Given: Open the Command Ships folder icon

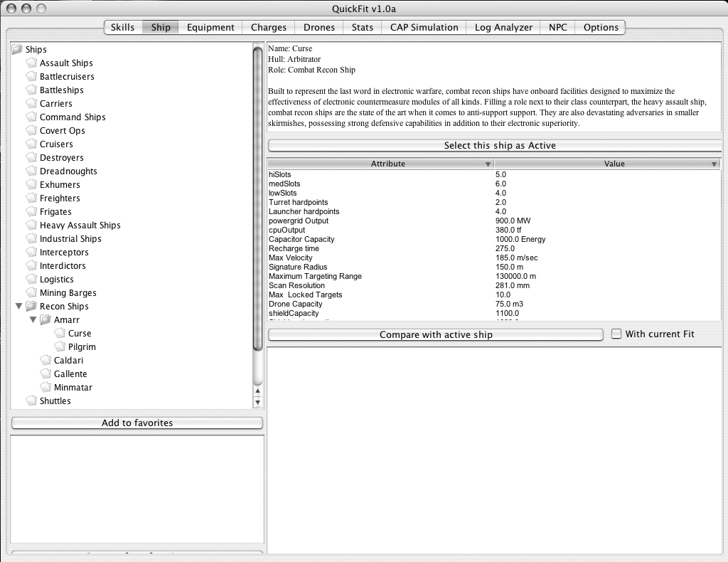Looking at the screenshot, I should point(31,117).
